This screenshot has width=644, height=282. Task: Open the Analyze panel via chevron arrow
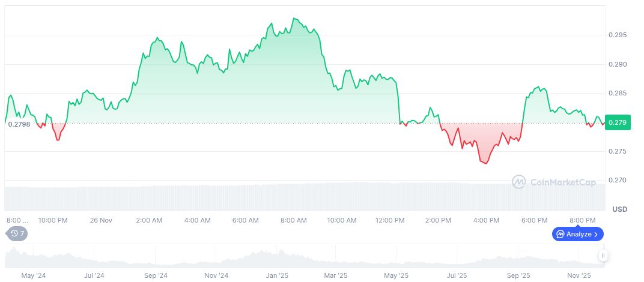[x=596, y=234]
